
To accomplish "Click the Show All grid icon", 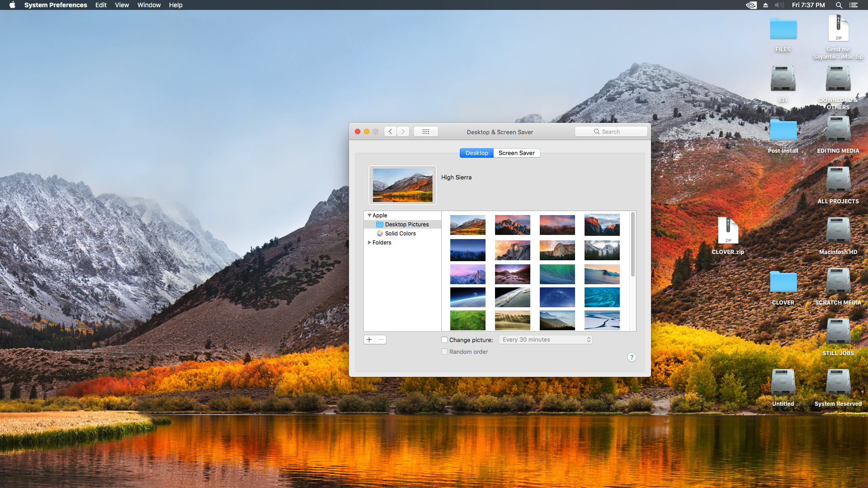I will click(425, 131).
